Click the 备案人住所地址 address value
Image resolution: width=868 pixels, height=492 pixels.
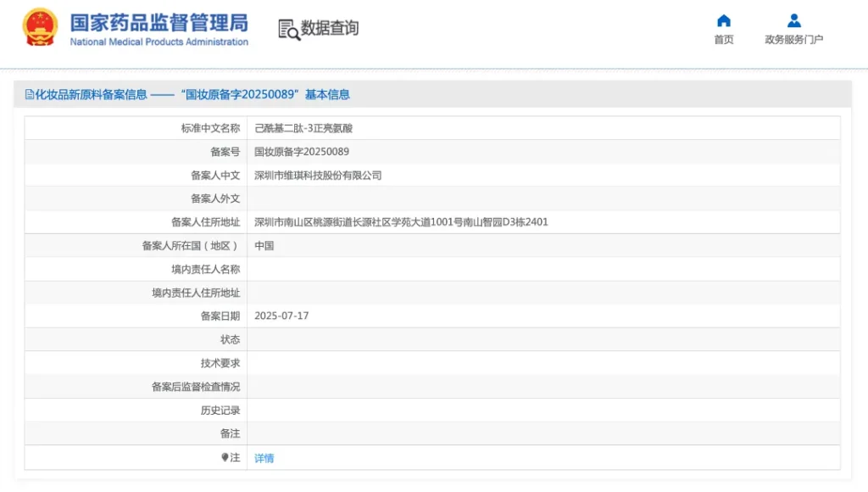[x=401, y=222]
